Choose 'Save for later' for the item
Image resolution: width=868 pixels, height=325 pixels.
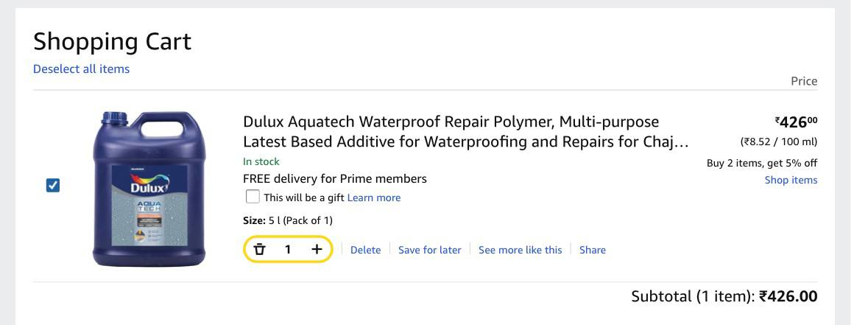[x=429, y=250]
